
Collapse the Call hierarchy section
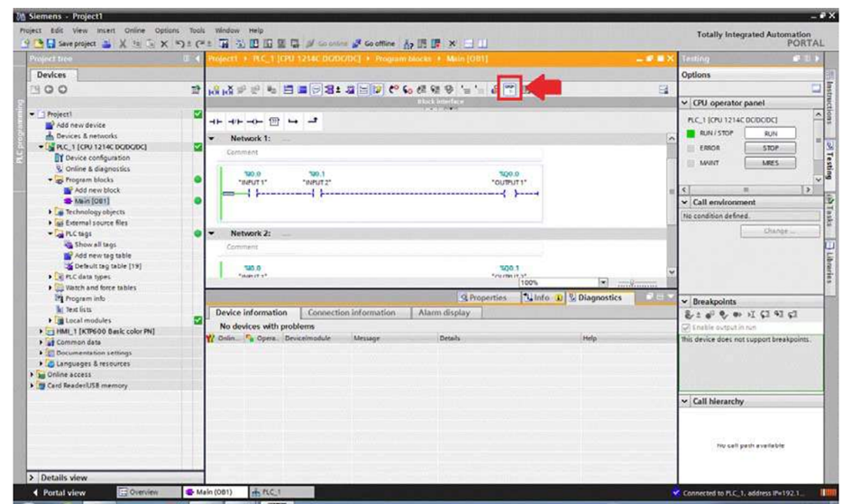684,401
